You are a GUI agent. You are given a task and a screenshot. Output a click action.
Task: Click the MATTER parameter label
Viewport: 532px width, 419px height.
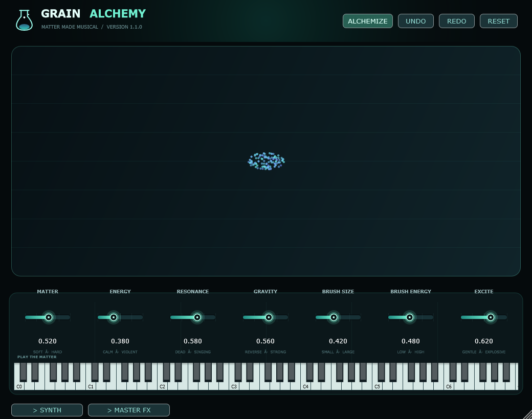click(x=48, y=292)
